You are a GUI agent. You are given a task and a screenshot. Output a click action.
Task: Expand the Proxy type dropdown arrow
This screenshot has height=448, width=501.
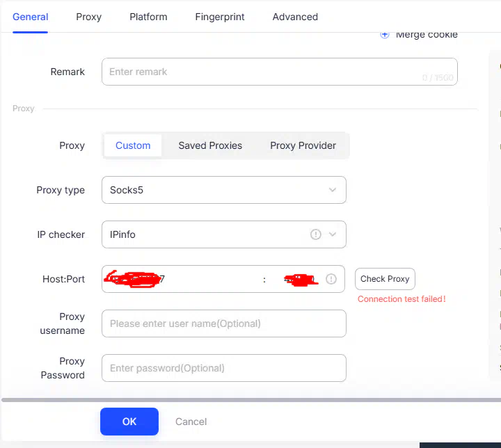coord(333,190)
